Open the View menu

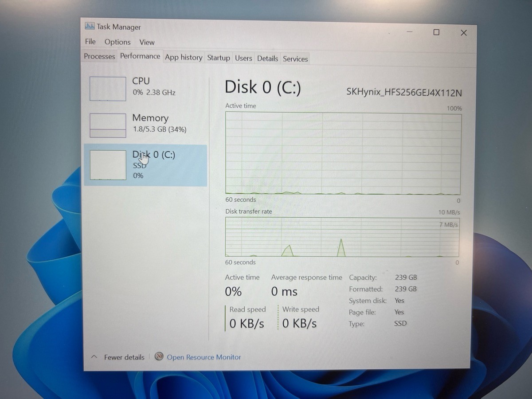pyautogui.click(x=147, y=42)
